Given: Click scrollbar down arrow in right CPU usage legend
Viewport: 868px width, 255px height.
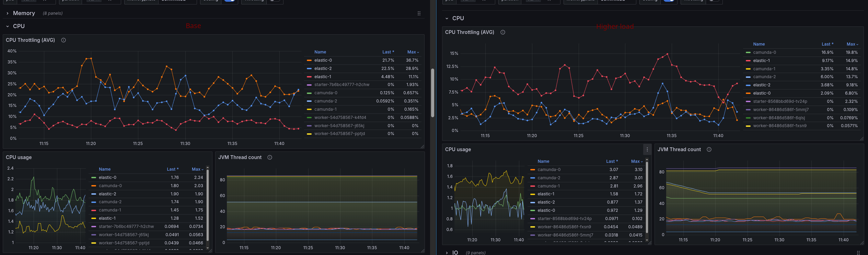Looking at the screenshot, I should (647, 241).
